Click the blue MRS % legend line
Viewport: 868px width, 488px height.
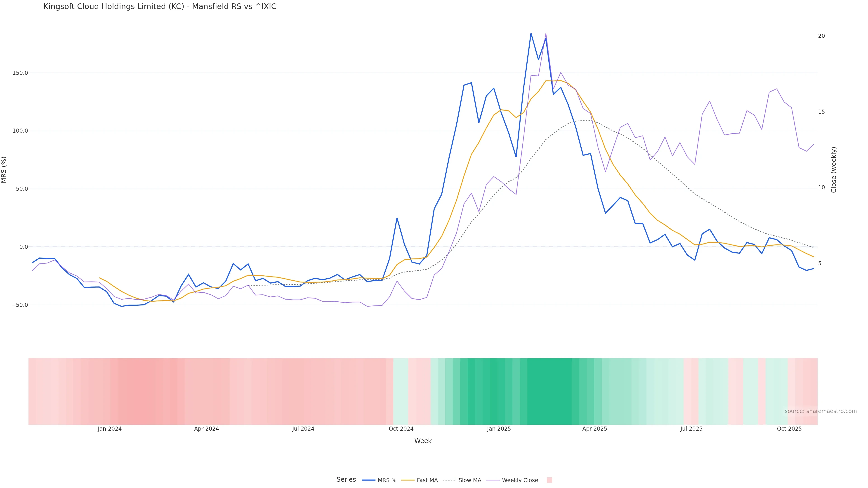point(369,480)
